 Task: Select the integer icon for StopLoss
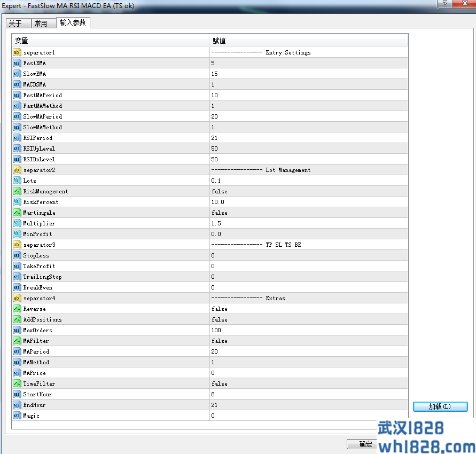17,255
